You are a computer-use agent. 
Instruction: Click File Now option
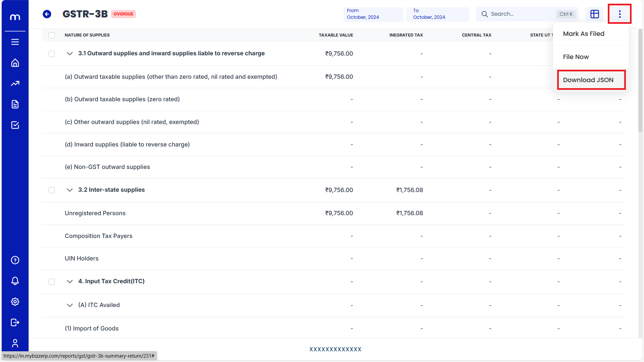click(x=576, y=57)
